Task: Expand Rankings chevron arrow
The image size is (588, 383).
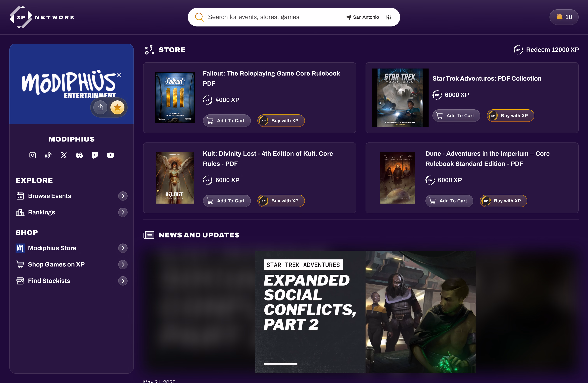Action: pyautogui.click(x=123, y=212)
